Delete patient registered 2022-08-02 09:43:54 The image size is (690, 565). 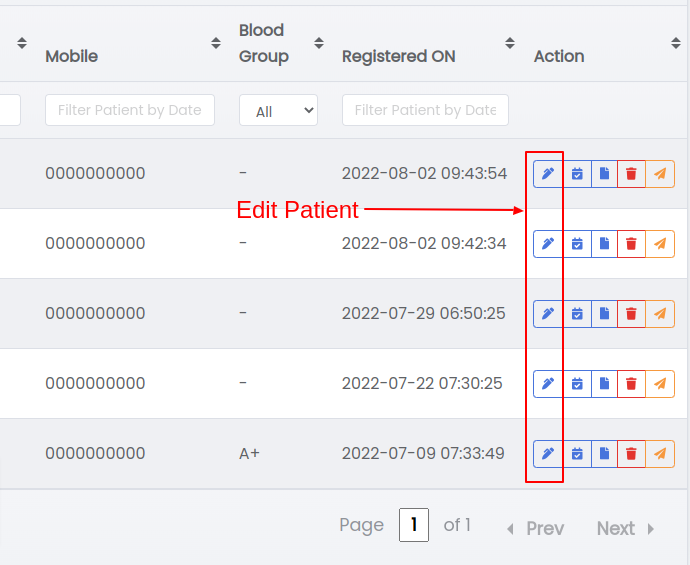[631, 174]
